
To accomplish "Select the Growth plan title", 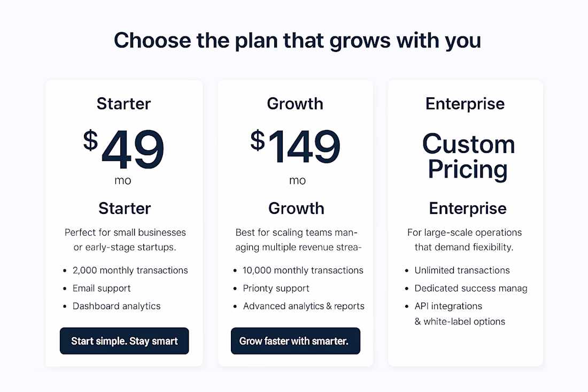I will tap(295, 104).
